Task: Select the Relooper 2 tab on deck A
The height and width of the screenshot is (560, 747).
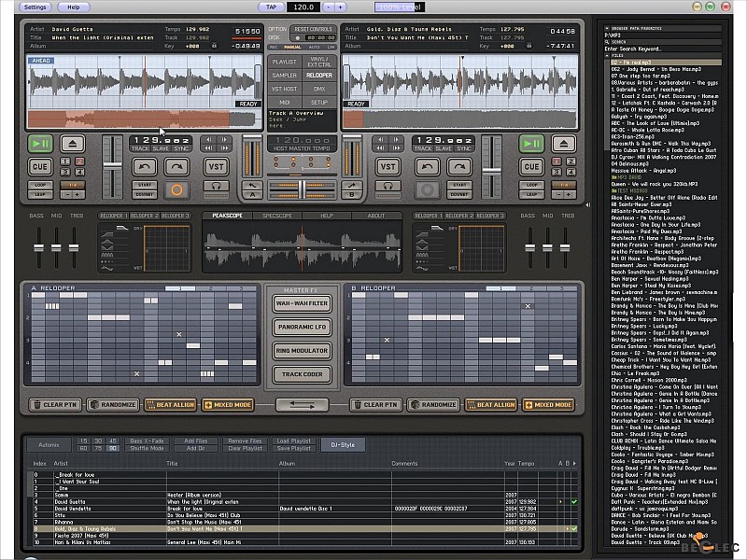Action: 146,216
